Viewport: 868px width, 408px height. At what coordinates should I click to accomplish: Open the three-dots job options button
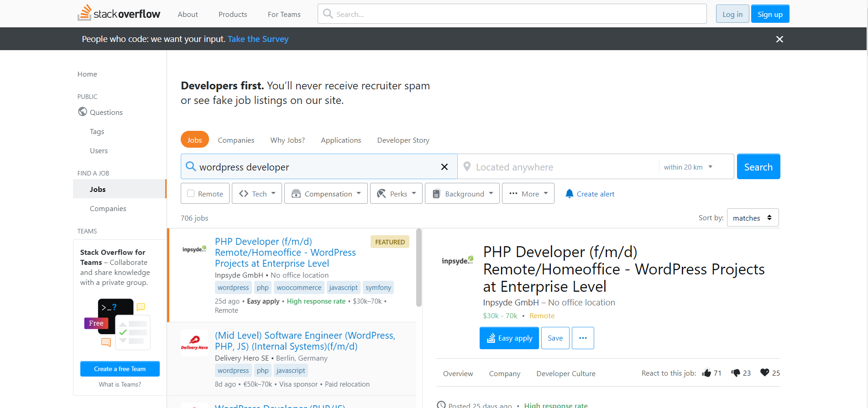(583, 338)
